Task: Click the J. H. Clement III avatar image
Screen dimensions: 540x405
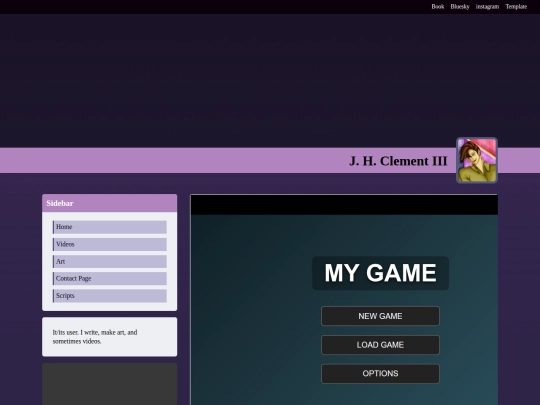Action: (x=477, y=160)
